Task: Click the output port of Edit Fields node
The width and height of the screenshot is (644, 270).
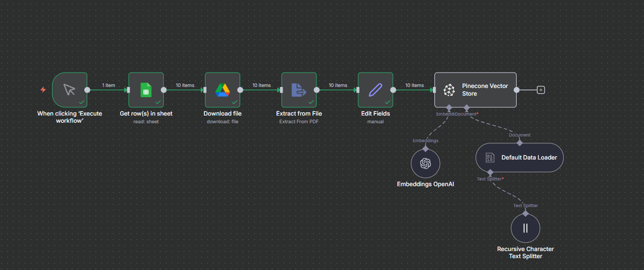Action: coord(394,90)
